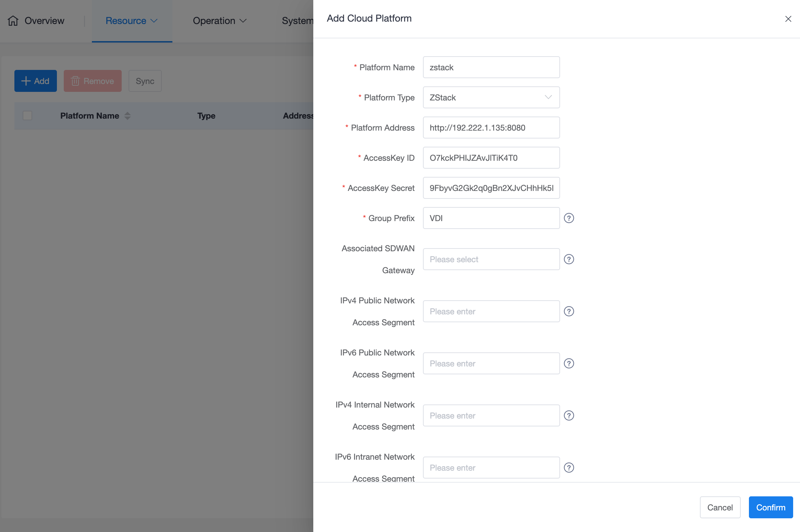Click the Associated SDWAN Gateway help icon
Viewport: 800px width, 532px height.
(569, 259)
